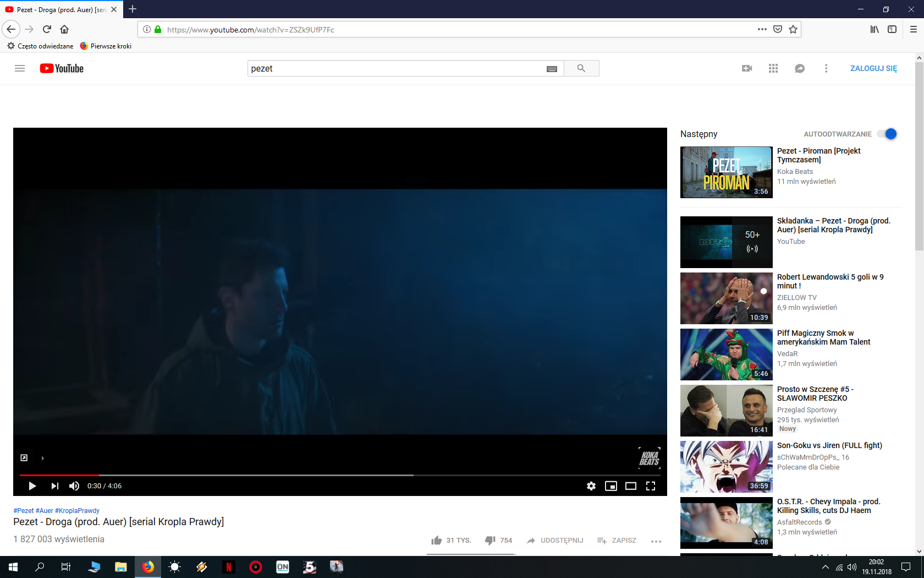Open the YouTube apps grid
This screenshot has width=924, height=578.
coord(773,68)
